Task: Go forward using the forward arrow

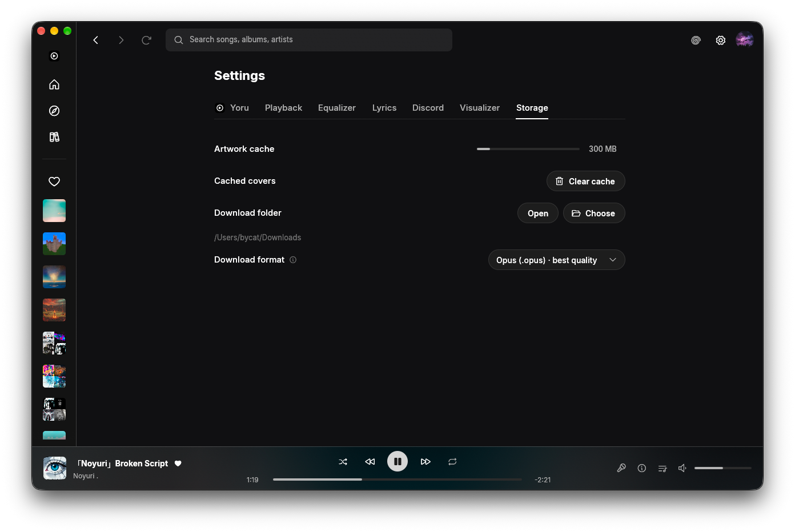Action: (121, 40)
